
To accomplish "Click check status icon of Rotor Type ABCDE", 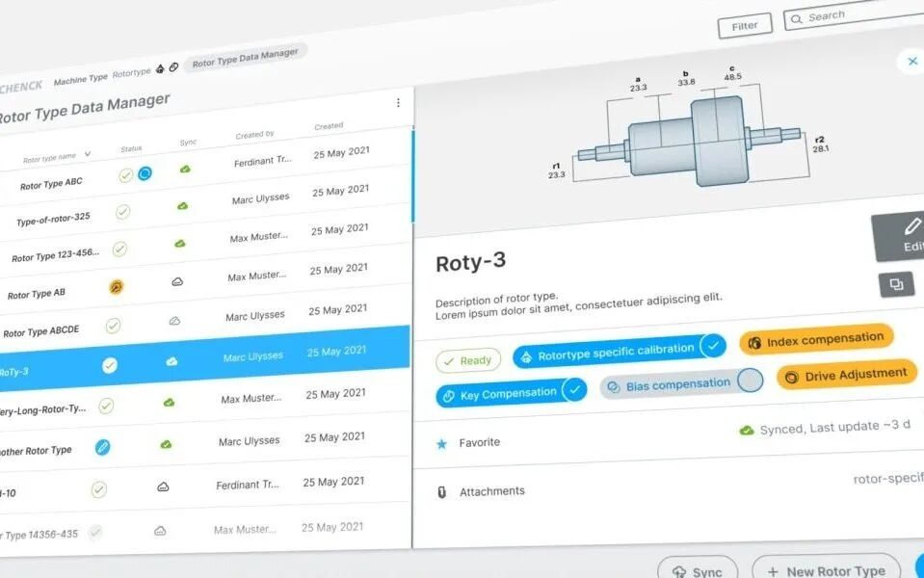I will [113, 326].
